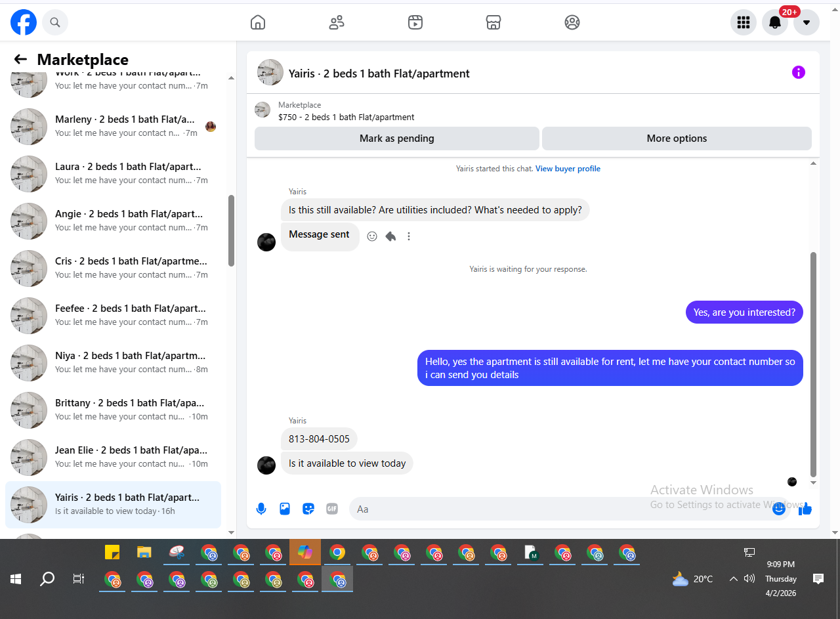This screenshot has height=619, width=840.
Task: Click Yairis's avatar in chat header
Action: click(x=270, y=72)
